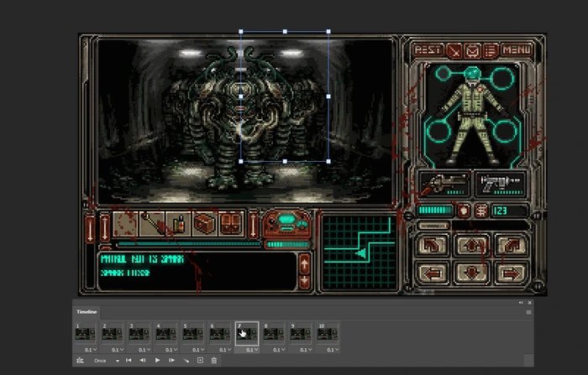Delete selected frame with trash icon
Screen dimensions: 588x375
pos(214,360)
